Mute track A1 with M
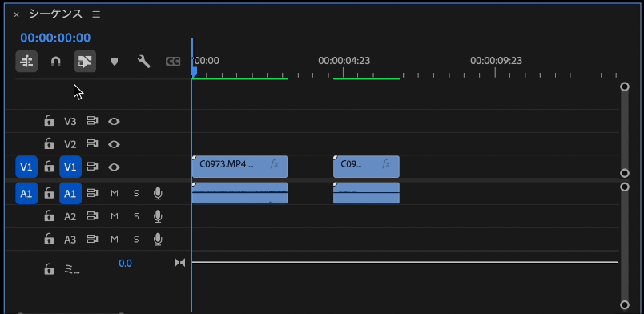Viewport: 644px width, 314px height. 115,193
